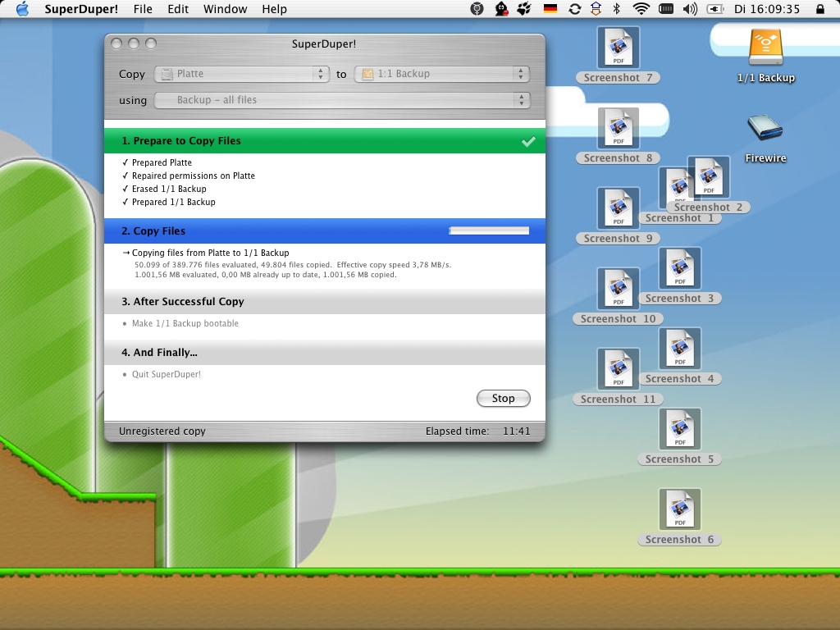Select the Screenshot 2 PDF icon
The height and width of the screenshot is (630, 840).
point(710,177)
